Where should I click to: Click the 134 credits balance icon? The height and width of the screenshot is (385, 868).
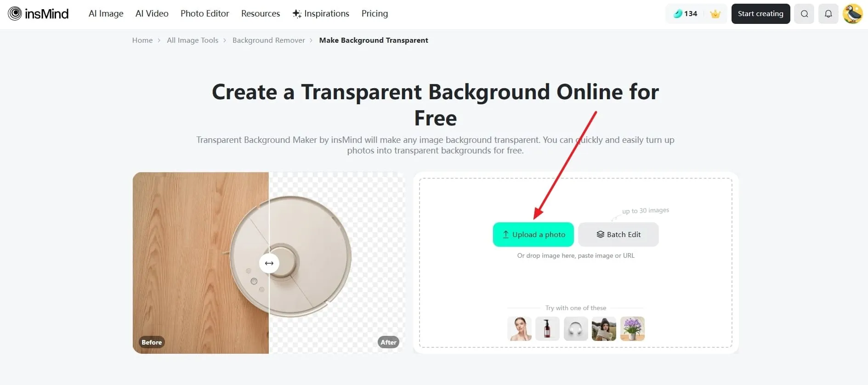(678, 14)
